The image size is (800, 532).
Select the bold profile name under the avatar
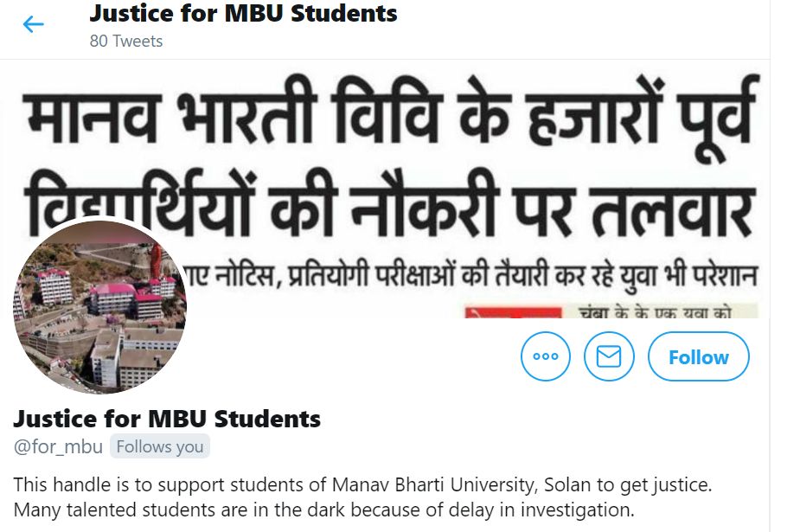click(167, 419)
